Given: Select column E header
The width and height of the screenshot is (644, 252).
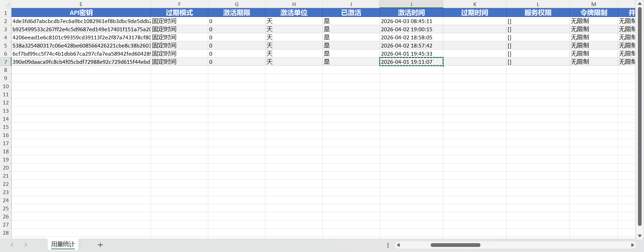Looking at the screenshot, I should coord(81,4).
